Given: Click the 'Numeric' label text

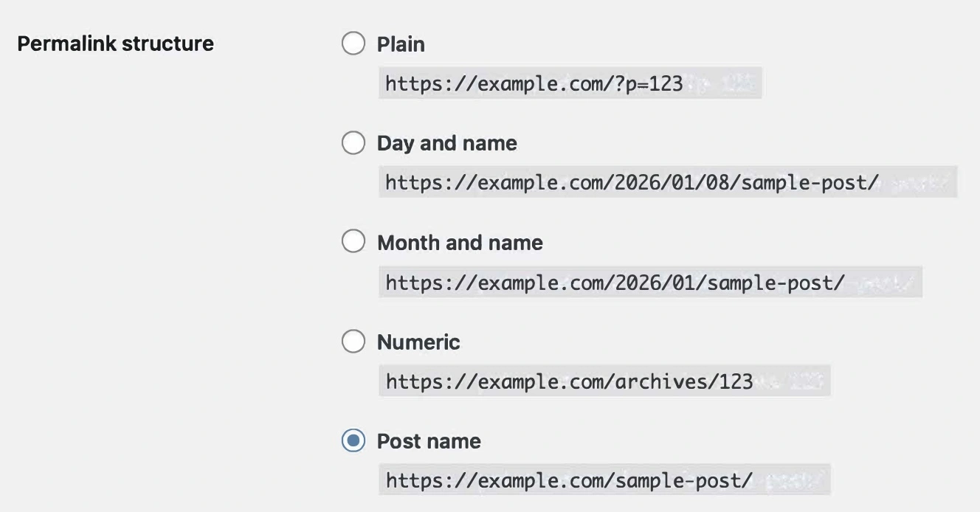Looking at the screenshot, I should pos(418,342).
